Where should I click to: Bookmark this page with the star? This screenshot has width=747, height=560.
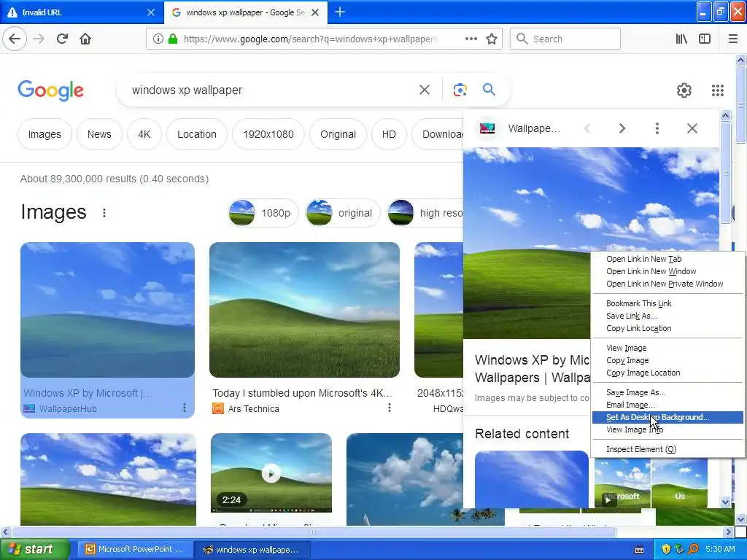[x=492, y=39]
